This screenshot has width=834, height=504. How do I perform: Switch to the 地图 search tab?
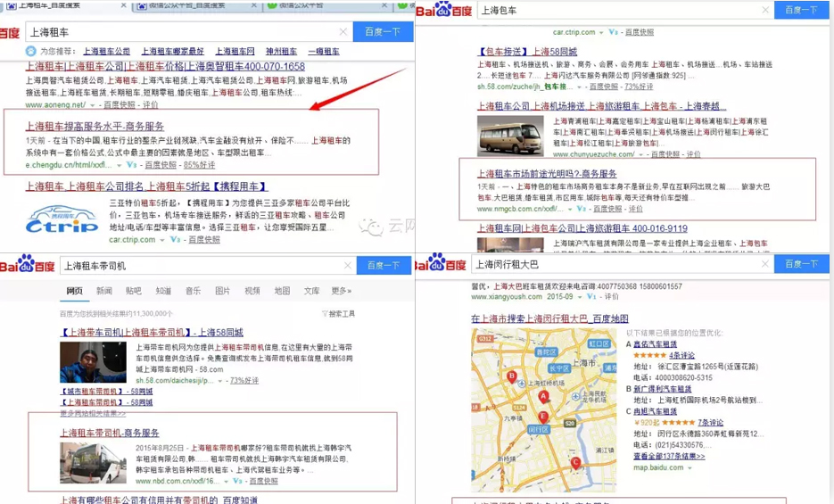(x=282, y=290)
